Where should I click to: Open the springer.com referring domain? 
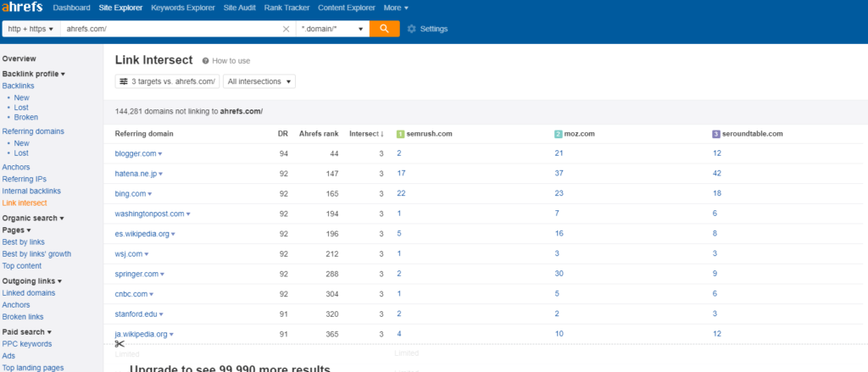pyautogui.click(x=136, y=274)
